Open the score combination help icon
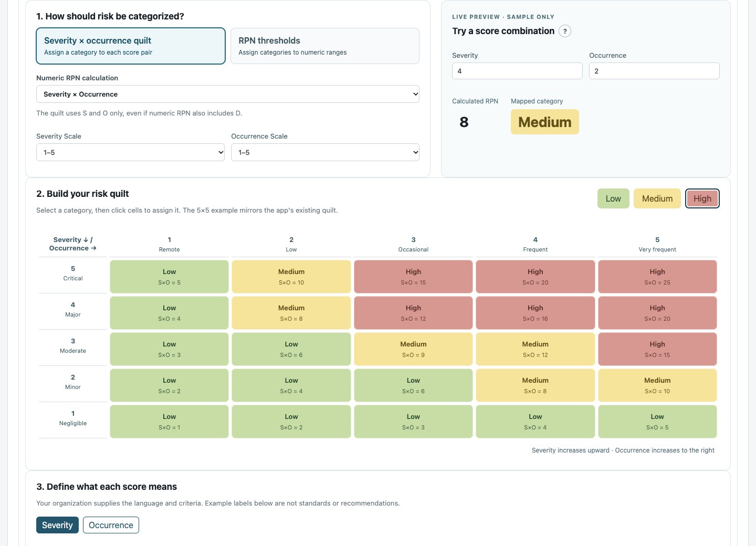The height and width of the screenshot is (546, 756). pos(565,31)
